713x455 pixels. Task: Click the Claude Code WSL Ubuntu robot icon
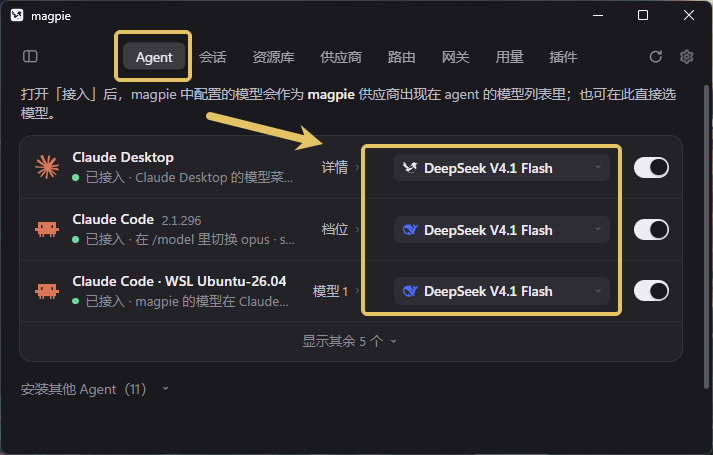pos(47,291)
